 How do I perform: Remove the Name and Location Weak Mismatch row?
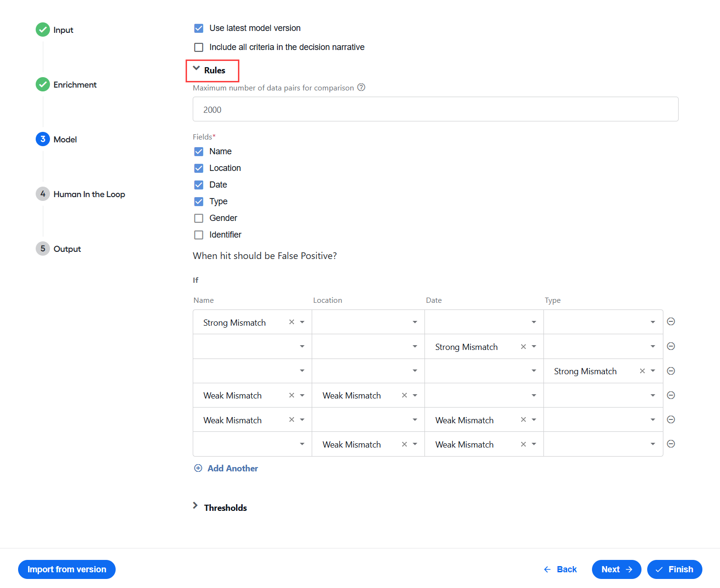point(671,395)
